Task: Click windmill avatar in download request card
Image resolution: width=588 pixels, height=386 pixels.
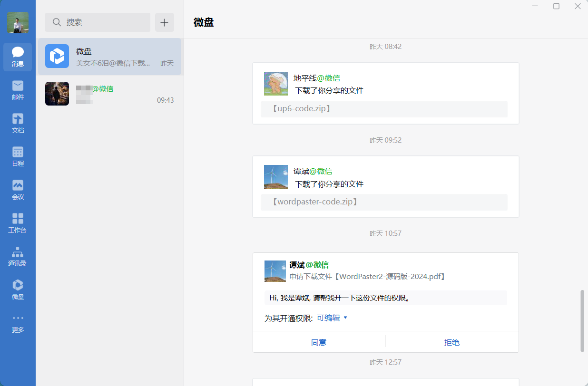Action: pyautogui.click(x=275, y=271)
